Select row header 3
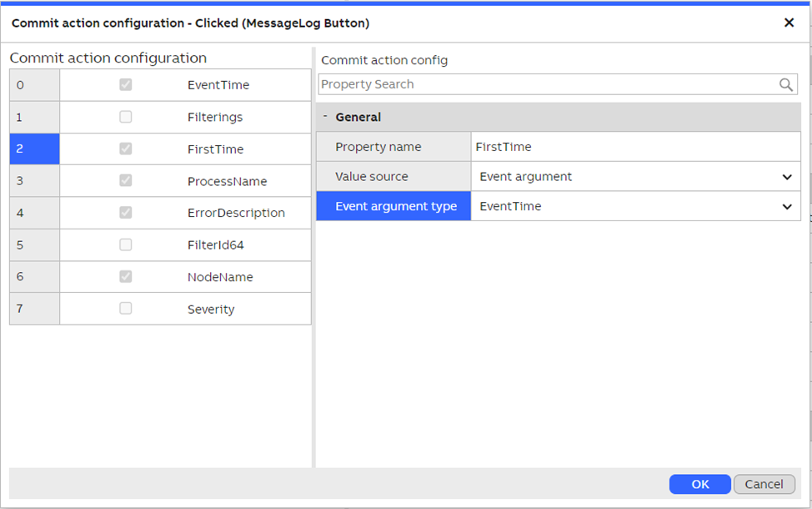 click(34, 181)
